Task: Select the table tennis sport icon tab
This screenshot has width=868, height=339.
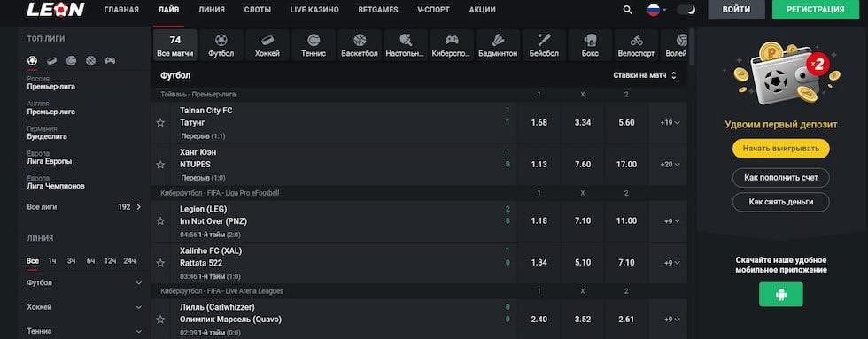Action: (406, 45)
